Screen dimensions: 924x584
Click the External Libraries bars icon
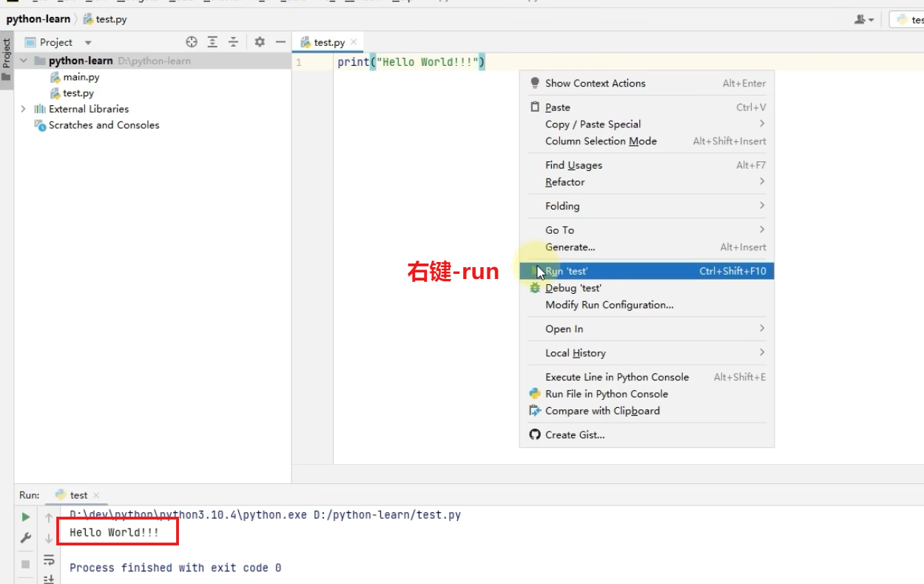pyautogui.click(x=40, y=109)
